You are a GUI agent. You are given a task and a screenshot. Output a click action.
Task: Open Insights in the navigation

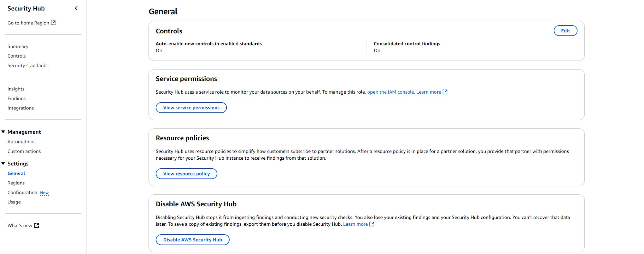click(16, 89)
